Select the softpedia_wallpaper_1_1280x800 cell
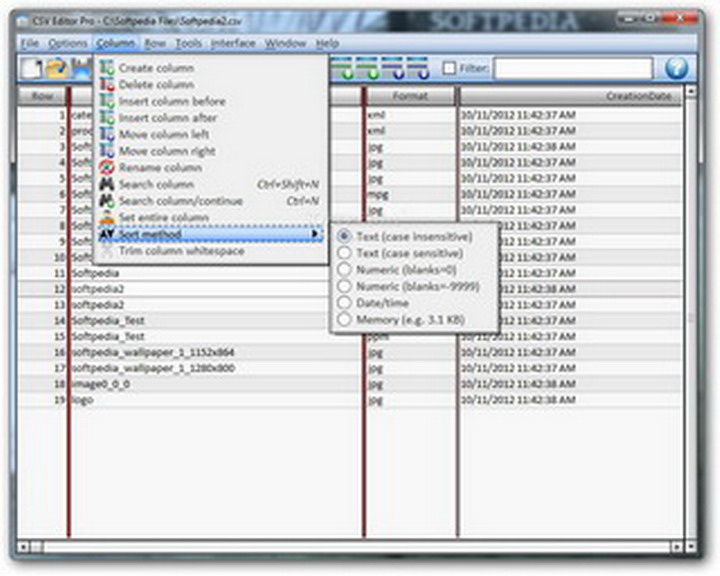 click(x=216, y=368)
